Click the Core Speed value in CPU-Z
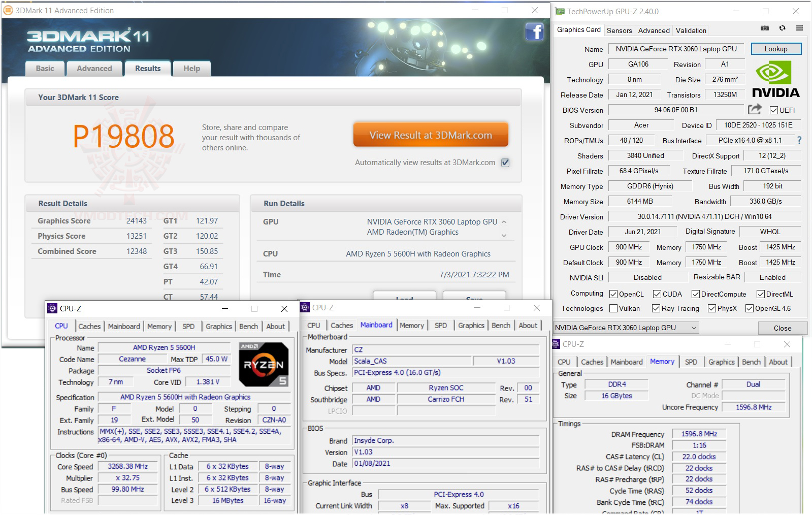812x515 pixels. (x=127, y=466)
